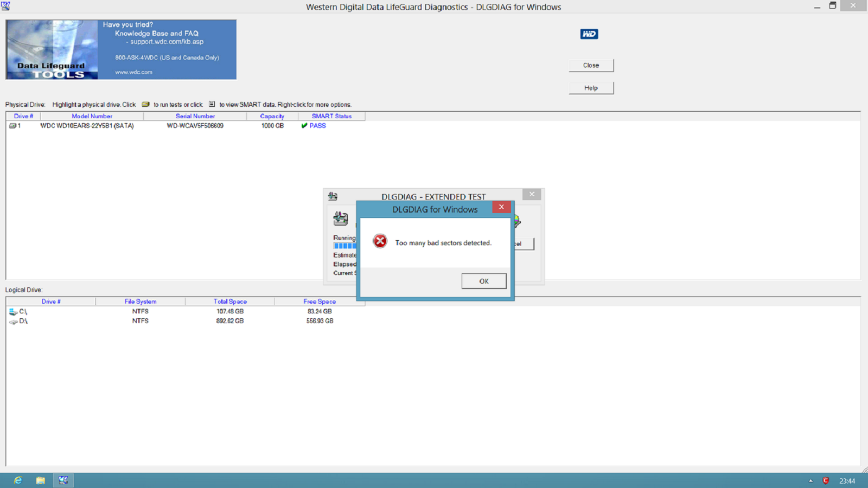Click 892.62 GB total space value
Screen dimensions: 868x488
pyautogui.click(x=230, y=321)
